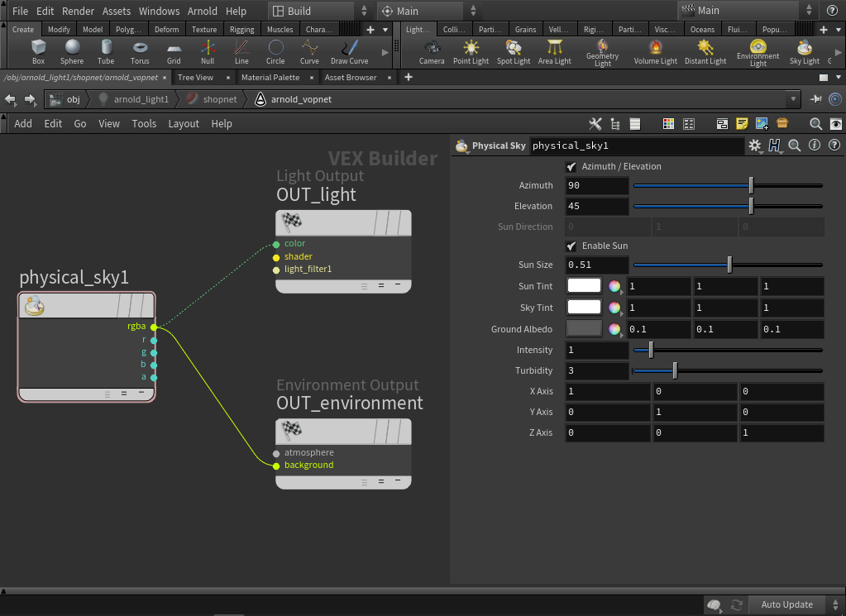846x616 pixels.
Task: Click the physical_sky1 node name field
Action: (637, 146)
